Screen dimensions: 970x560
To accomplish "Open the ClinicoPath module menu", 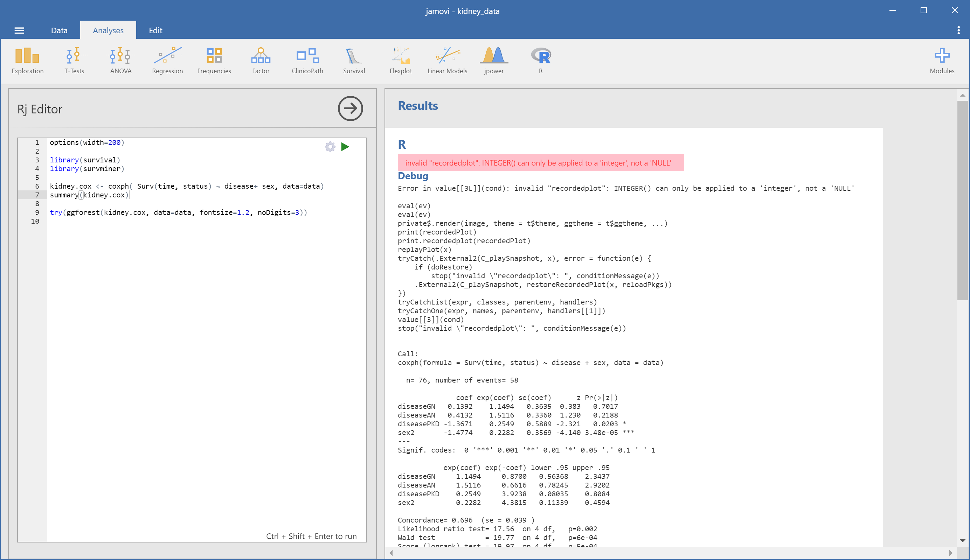I will coord(307,61).
